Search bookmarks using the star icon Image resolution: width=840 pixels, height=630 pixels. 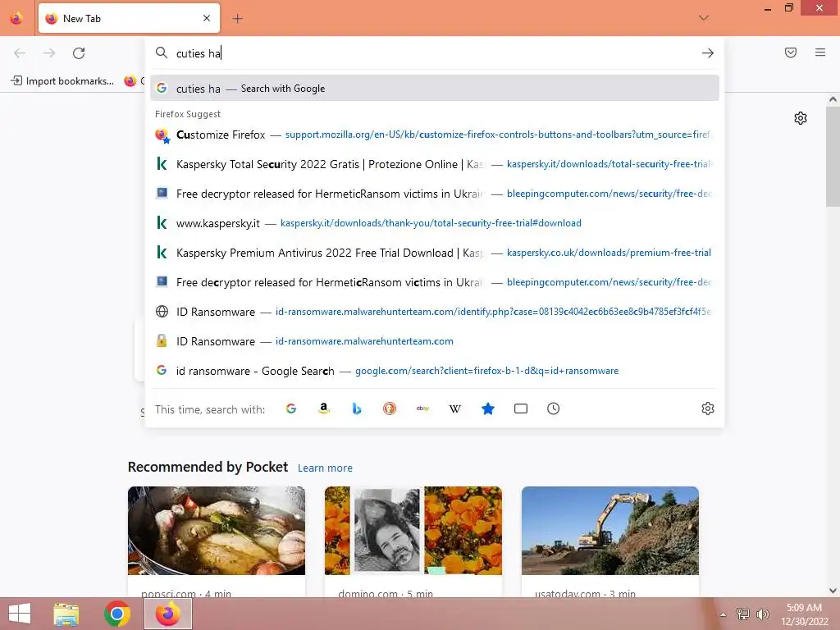coord(488,409)
